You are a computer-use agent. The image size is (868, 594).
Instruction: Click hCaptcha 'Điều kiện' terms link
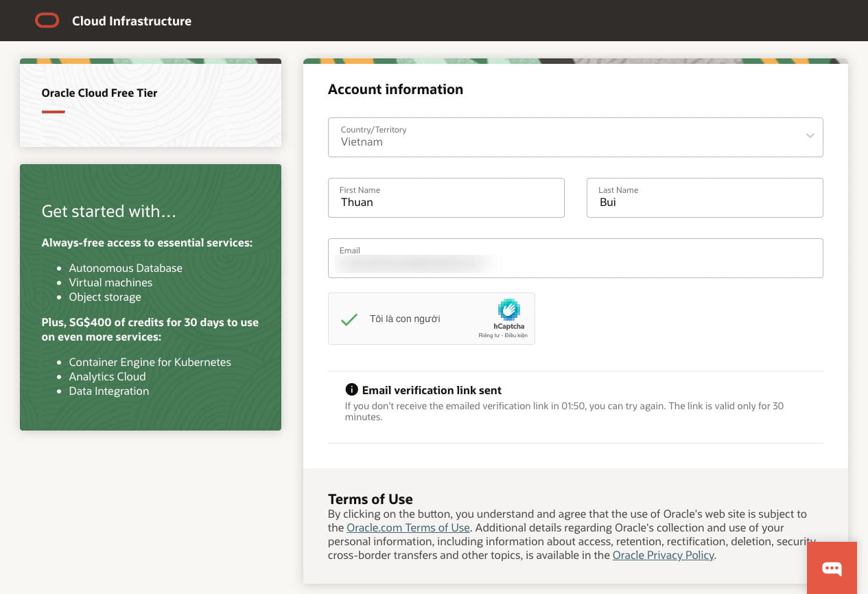point(516,336)
